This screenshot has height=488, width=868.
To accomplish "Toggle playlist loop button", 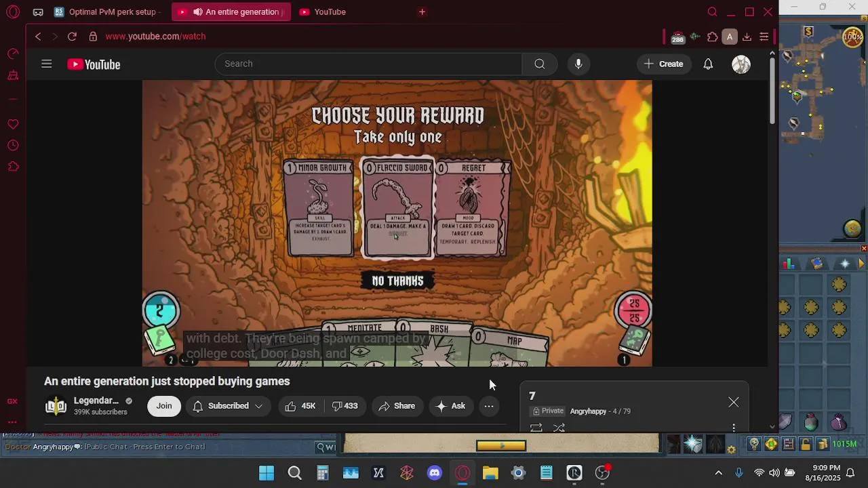I will point(536,428).
